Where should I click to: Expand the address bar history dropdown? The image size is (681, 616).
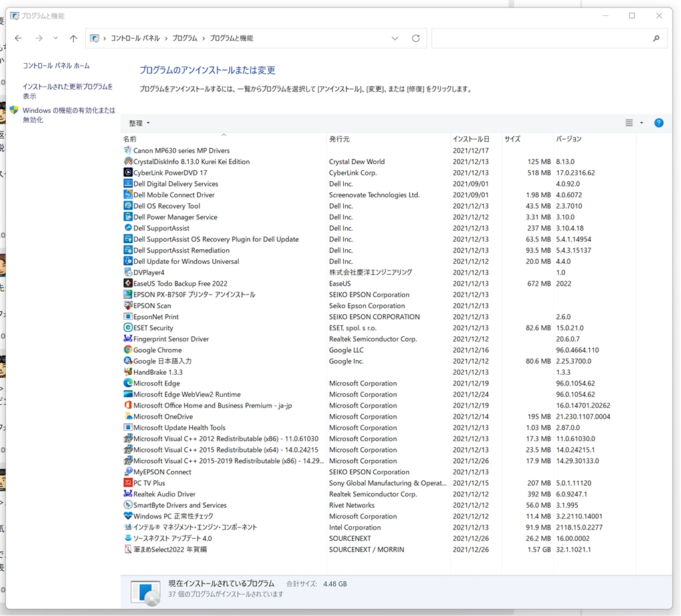click(394, 38)
